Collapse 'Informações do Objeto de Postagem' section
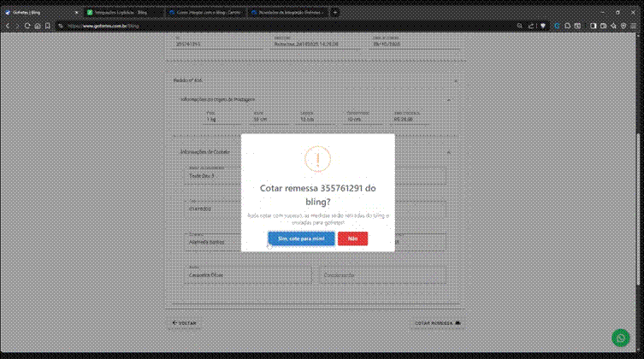The width and height of the screenshot is (644, 359). (x=449, y=100)
